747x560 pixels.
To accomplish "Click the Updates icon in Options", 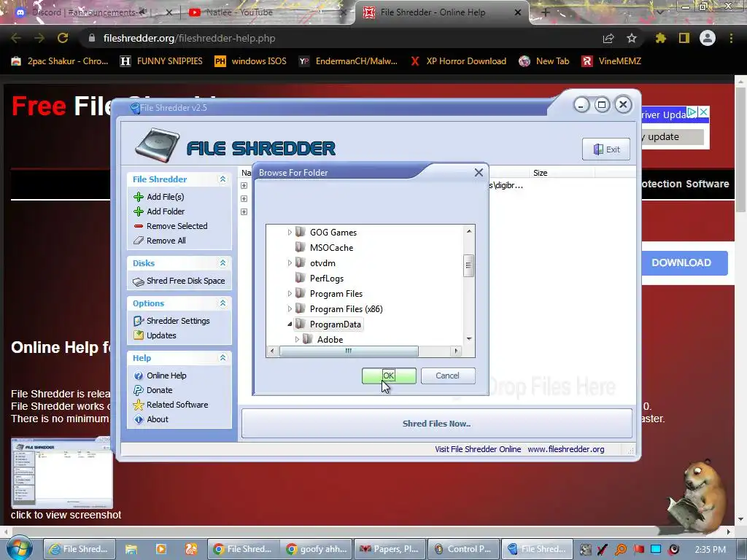I will coord(139,335).
